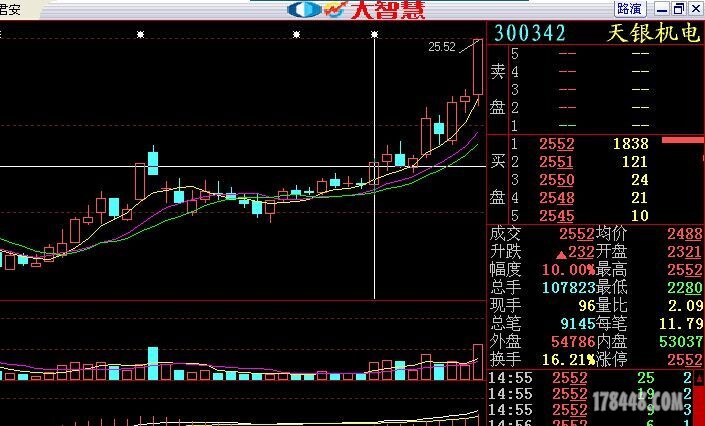
Task: Click 量比 value 2.09
Action: (686, 306)
